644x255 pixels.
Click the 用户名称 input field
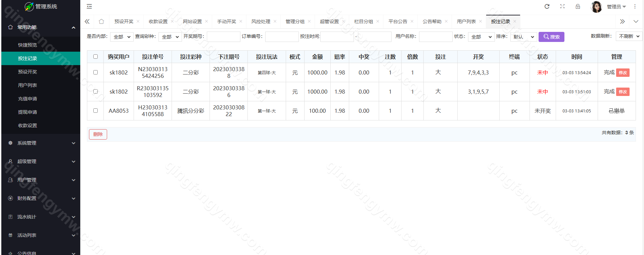(435, 37)
